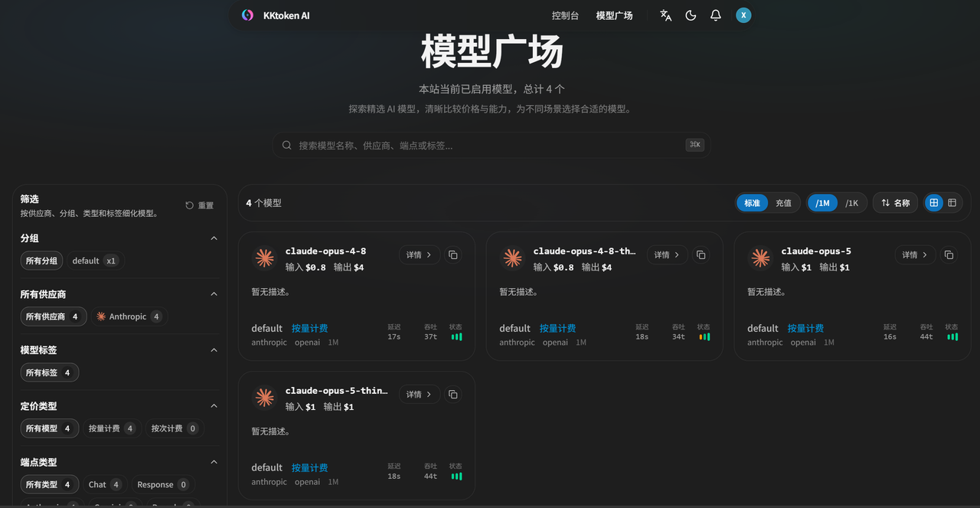This screenshot has width=980, height=508.
Task: Select 所有供应商 4 filter chip
Action: (53, 316)
